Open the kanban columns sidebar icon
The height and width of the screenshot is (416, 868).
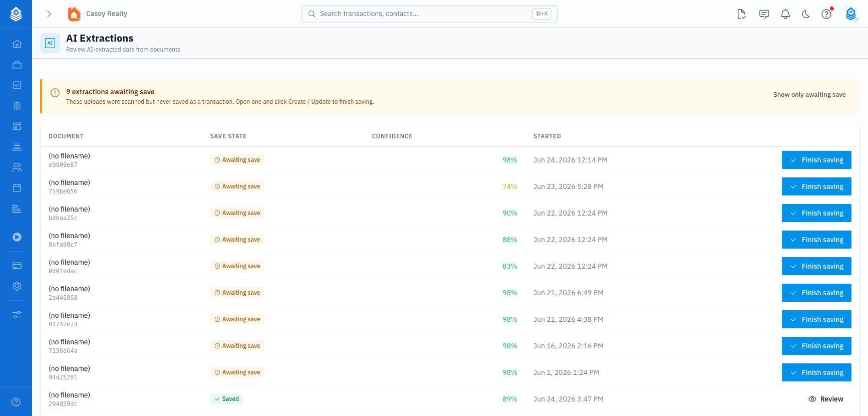tap(17, 106)
